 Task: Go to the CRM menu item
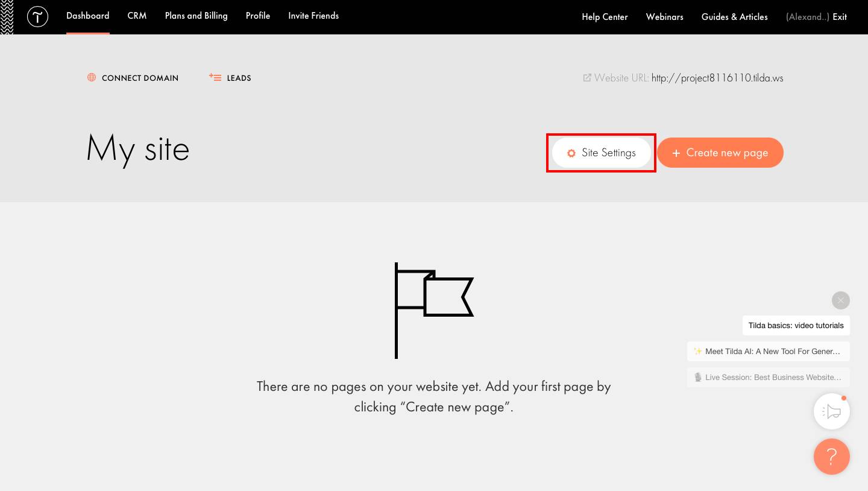[x=137, y=16]
